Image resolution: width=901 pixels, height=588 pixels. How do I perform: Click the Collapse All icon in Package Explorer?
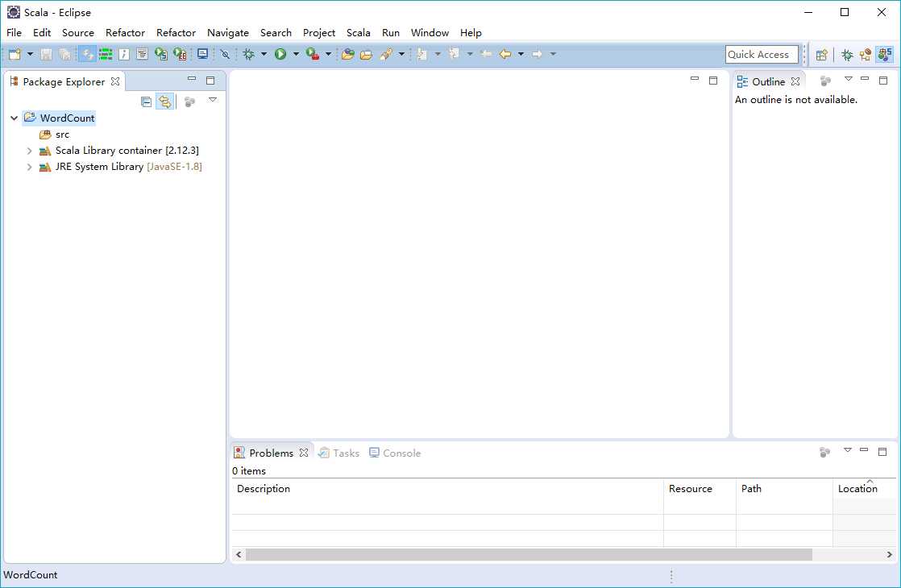click(x=147, y=102)
